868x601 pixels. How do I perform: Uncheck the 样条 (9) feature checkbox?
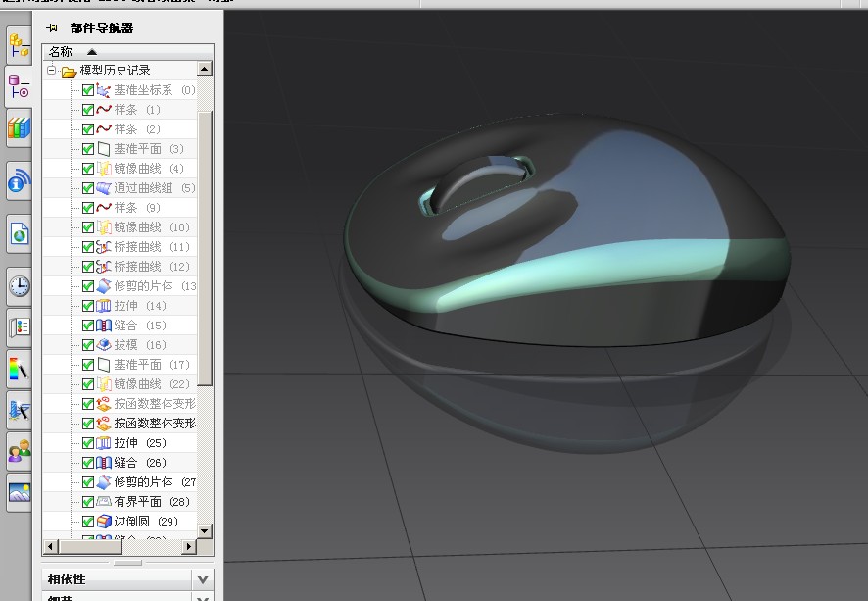(x=88, y=208)
